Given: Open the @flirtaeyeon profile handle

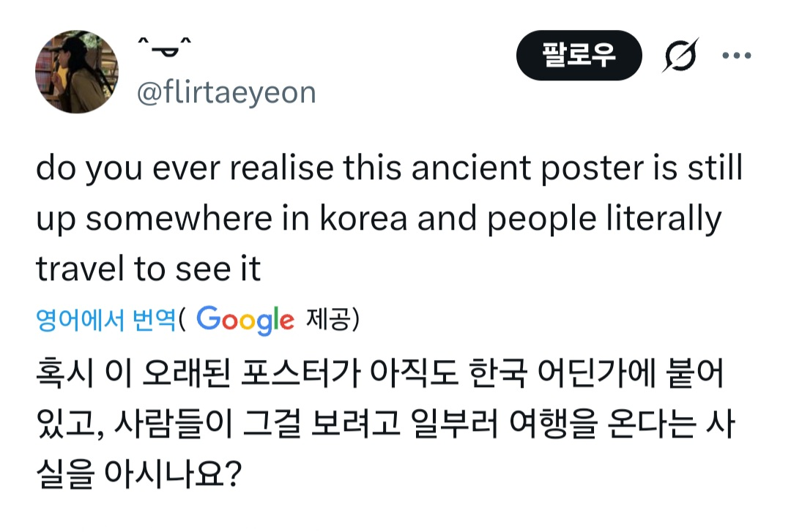Looking at the screenshot, I should 228,92.
